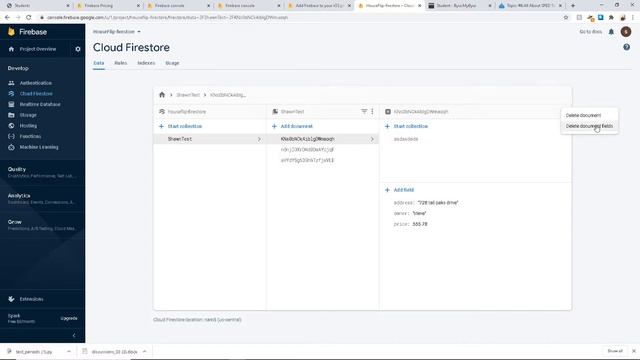Select the subcollection under the document

pyautogui.click(x=406, y=139)
